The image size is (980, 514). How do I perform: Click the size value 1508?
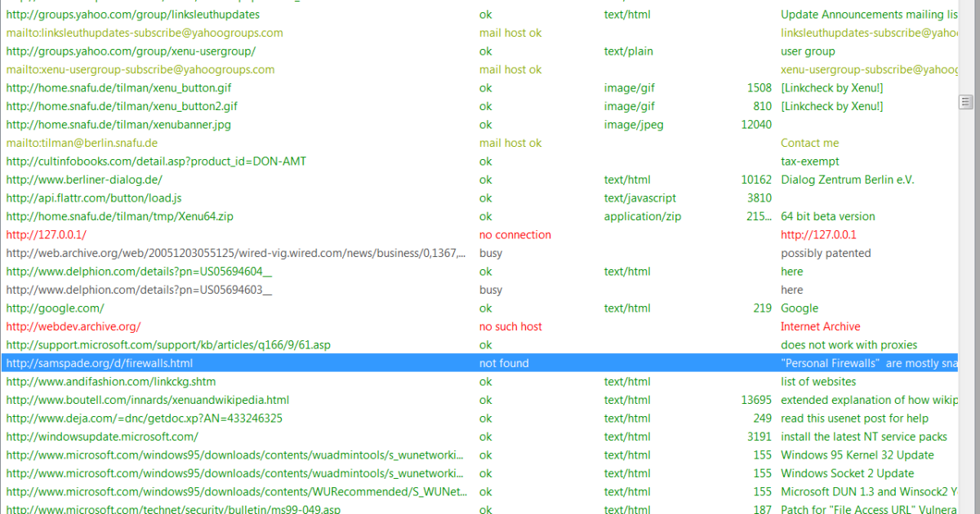[x=759, y=88]
